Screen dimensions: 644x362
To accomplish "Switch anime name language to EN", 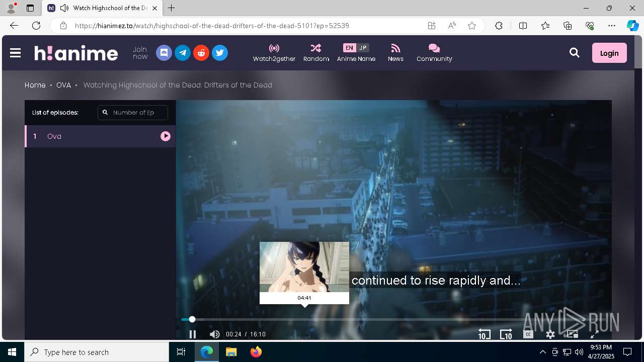I will pos(349,48).
